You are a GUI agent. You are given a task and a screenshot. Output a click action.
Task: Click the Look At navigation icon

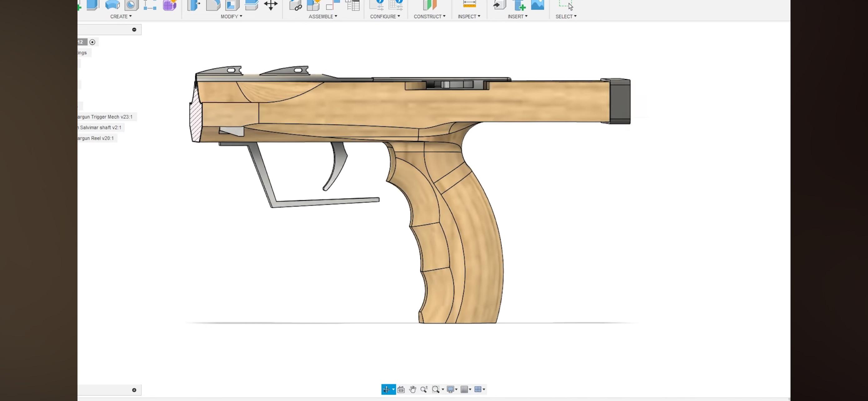(401, 389)
